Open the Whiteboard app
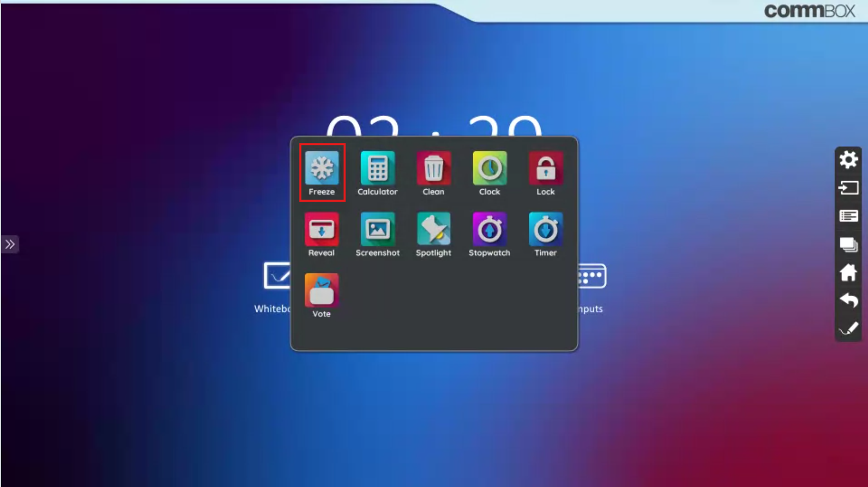868x487 pixels. click(x=276, y=276)
